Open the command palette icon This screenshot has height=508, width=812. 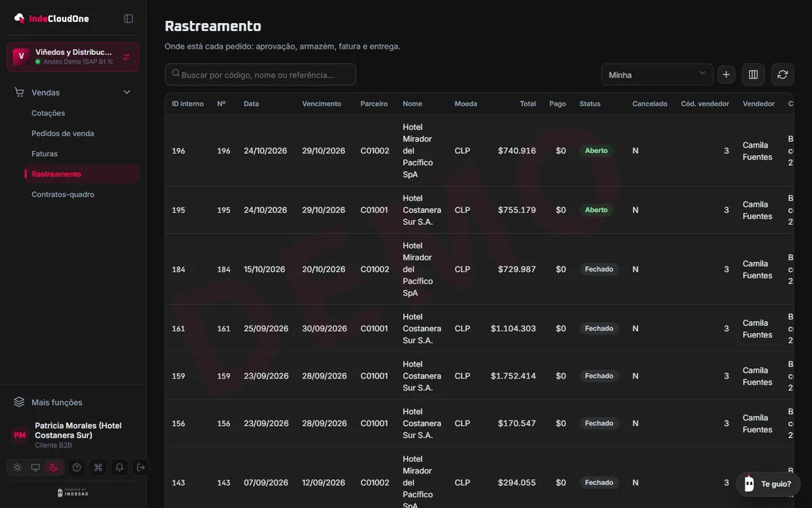click(x=98, y=467)
